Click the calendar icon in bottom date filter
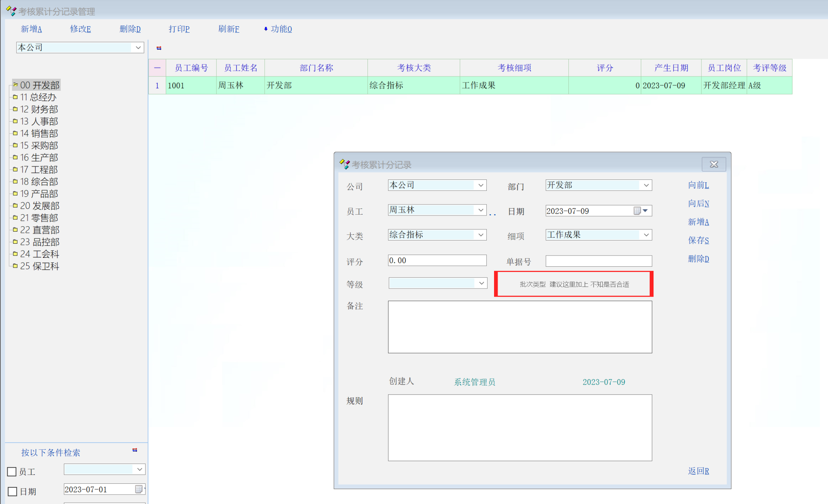828x504 pixels. pos(139,489)
